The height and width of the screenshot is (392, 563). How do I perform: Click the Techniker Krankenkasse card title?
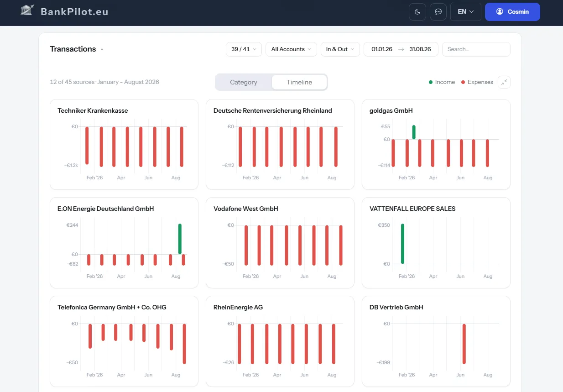click(x=93, y=110)
